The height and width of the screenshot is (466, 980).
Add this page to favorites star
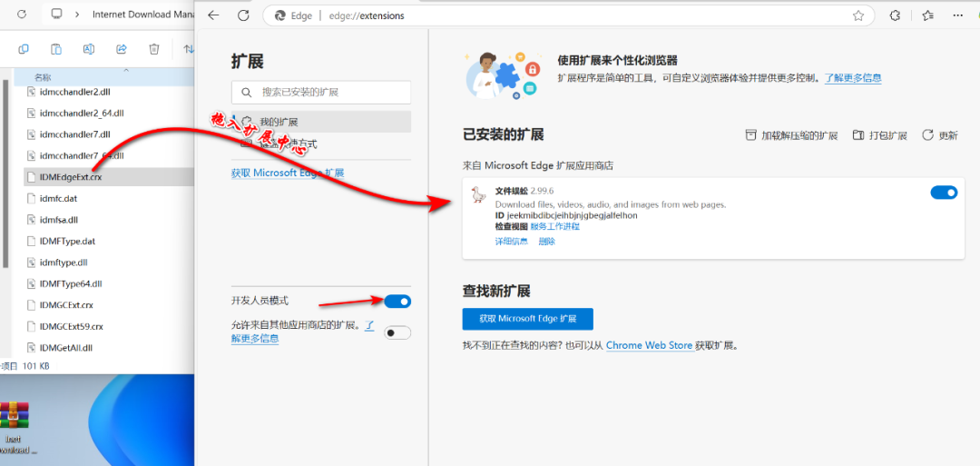coord(858,15)
